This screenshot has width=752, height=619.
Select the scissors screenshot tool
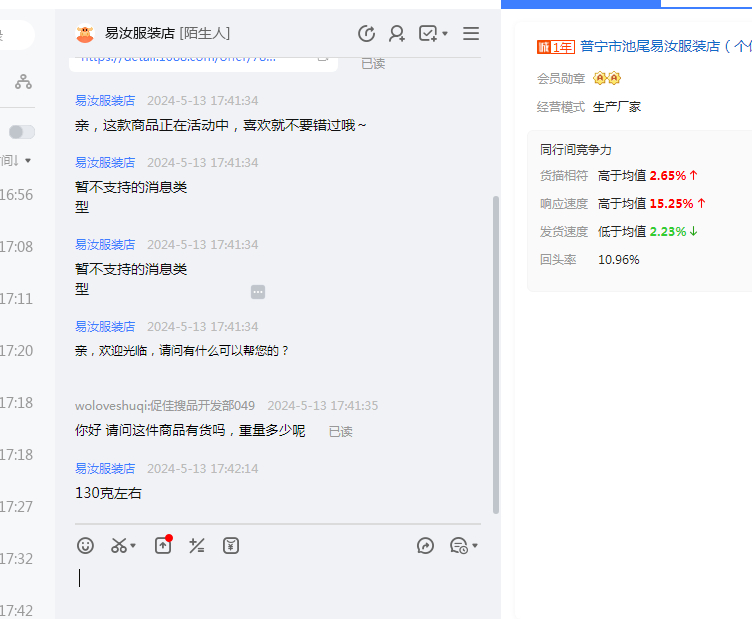[x=119, y=546]
